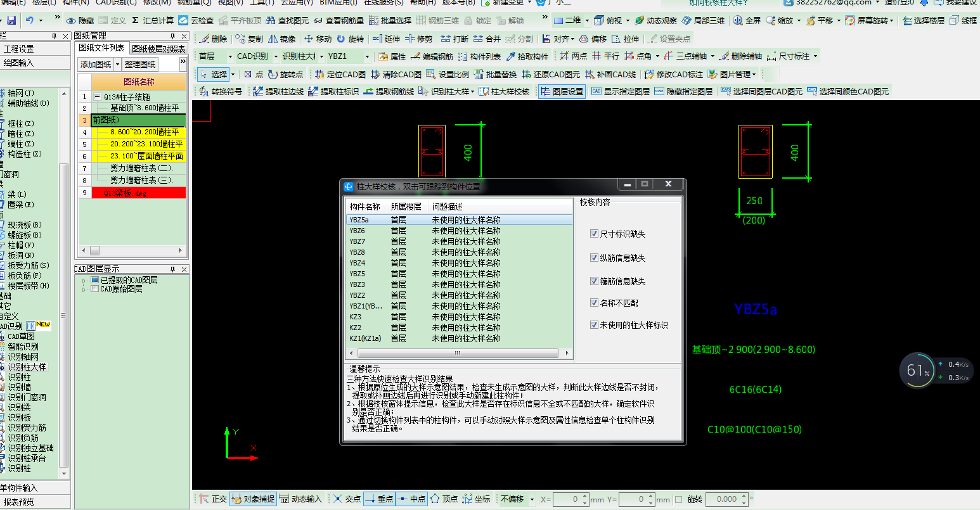Click the Save icon in top toolbar

pos(11,21)
